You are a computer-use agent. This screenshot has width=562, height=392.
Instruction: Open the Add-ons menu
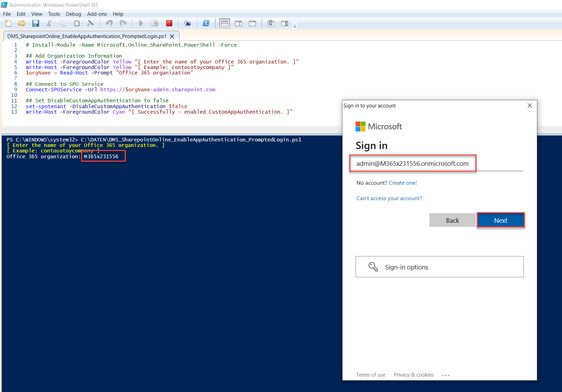pos(97,14)
